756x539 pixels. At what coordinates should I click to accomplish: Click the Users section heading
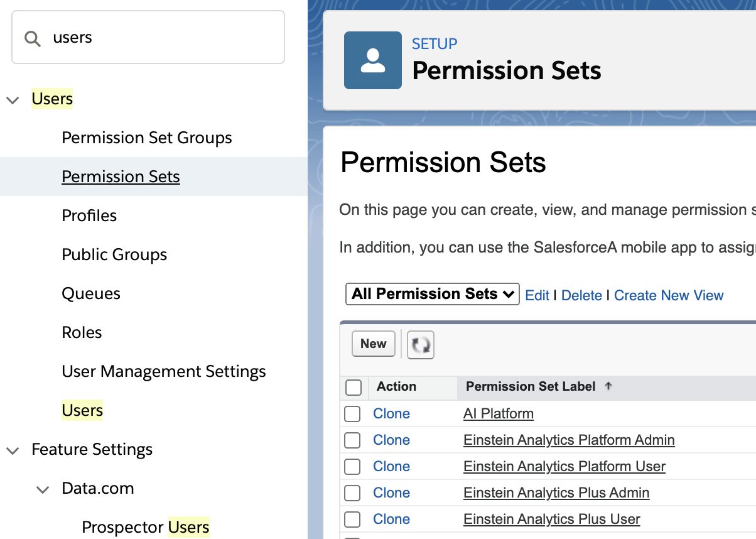tap(52, 99)
